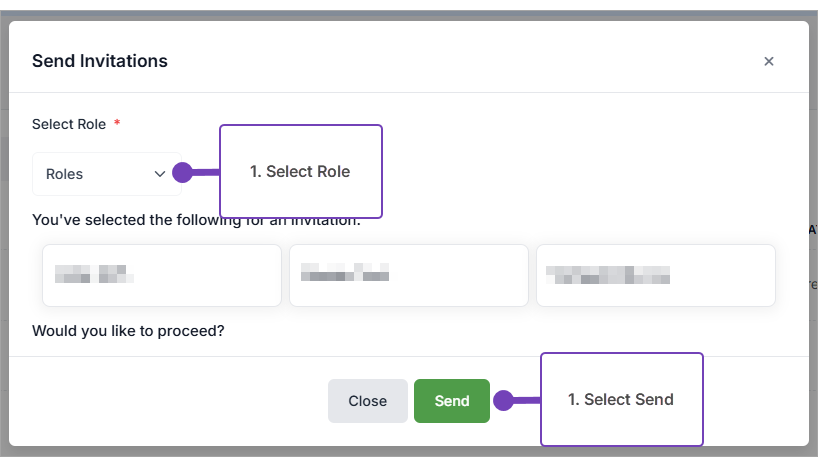Click the chevron arrow in Roles dropdown
The width and height of the screenshot is (818, 457).
point(160,174)
